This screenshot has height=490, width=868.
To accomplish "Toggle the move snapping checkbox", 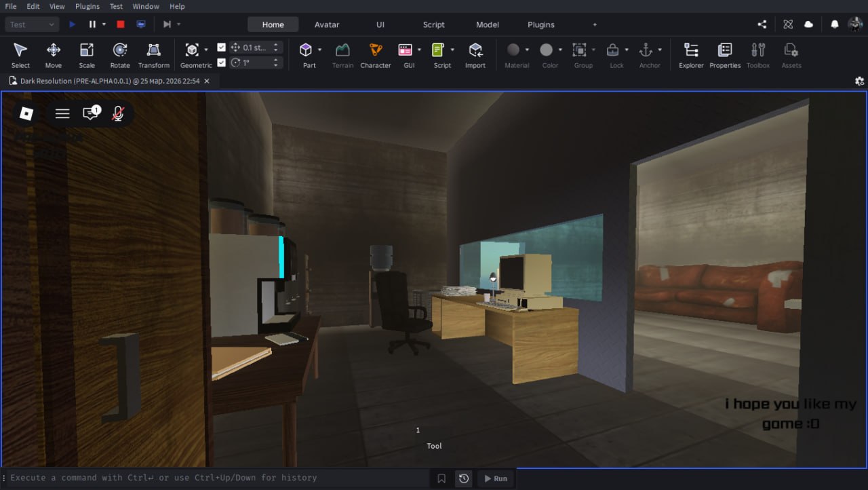I will click(221, 48).
